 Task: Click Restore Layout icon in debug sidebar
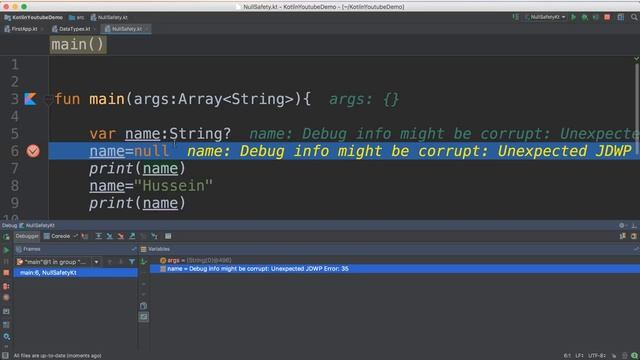click(6, 325)
